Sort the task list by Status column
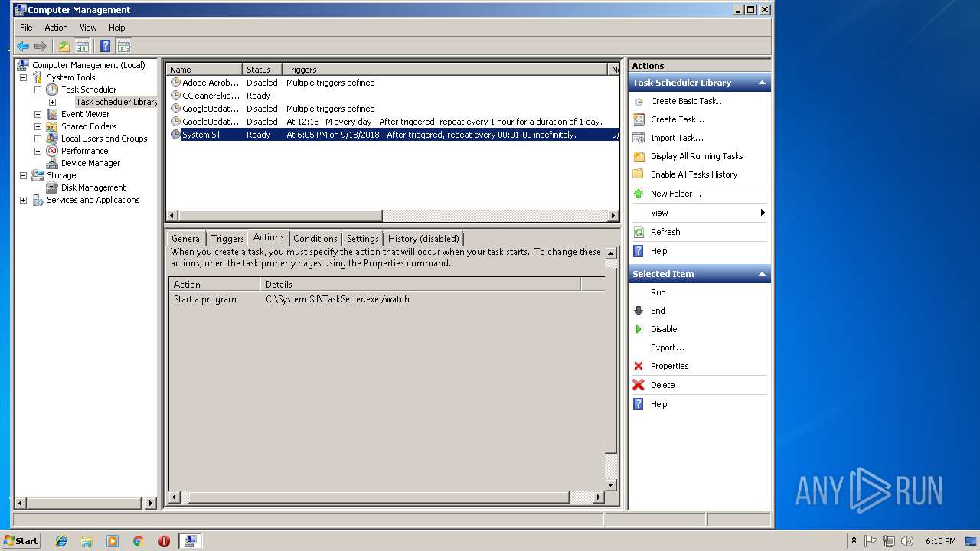 pyautogui.click(x=262, y=70)
